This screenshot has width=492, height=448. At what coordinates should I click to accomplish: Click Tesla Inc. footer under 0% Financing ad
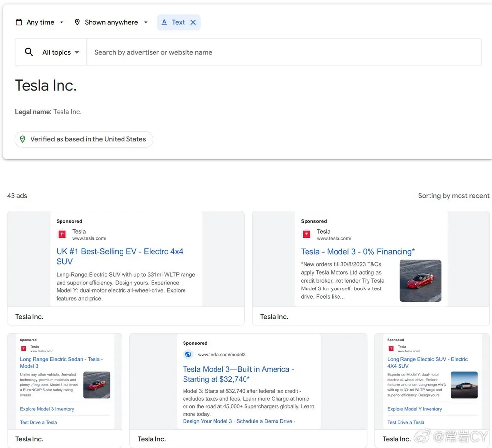click(x=274, y=317)
